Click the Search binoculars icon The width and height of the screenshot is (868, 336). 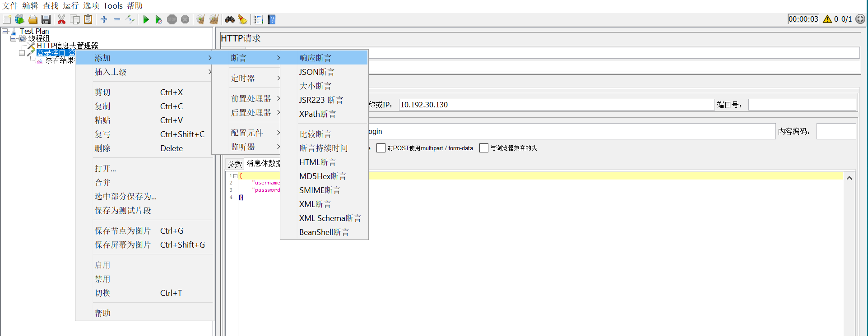pyautogui.click(x=230, y=19)
